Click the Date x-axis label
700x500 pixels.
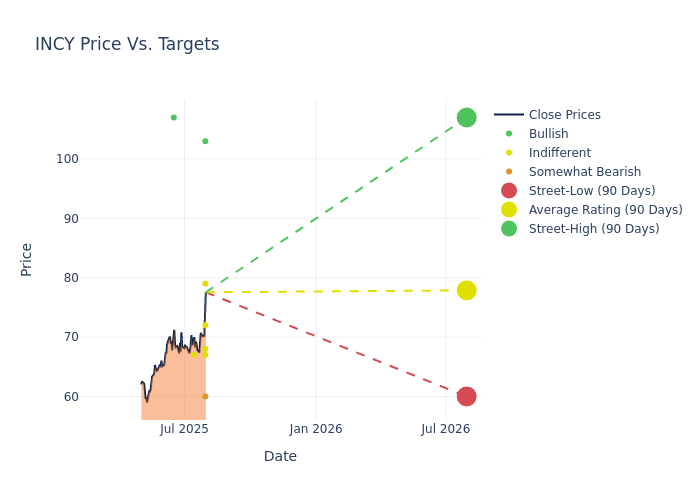click(280, 457)
